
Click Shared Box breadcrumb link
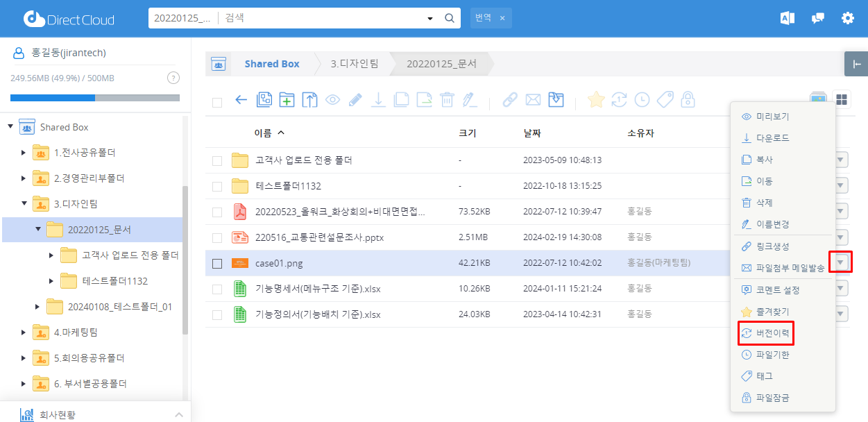click(x=271, y=64)
